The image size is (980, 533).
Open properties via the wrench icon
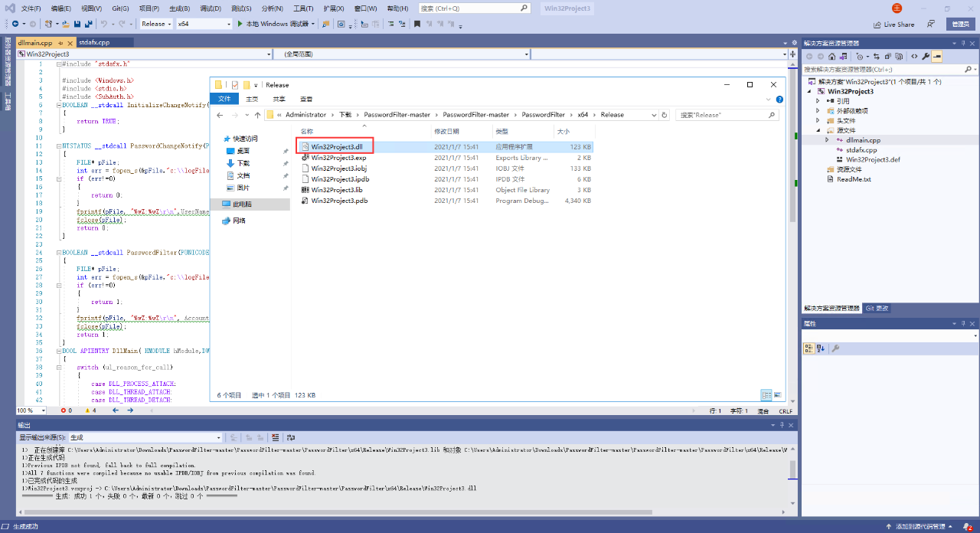pyautogui.click(x=926, y=57)
